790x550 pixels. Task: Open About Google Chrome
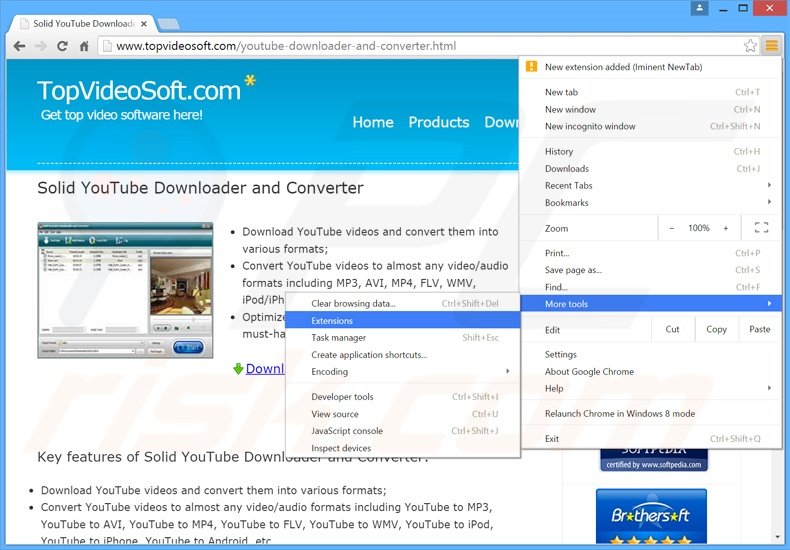[651, 372]
